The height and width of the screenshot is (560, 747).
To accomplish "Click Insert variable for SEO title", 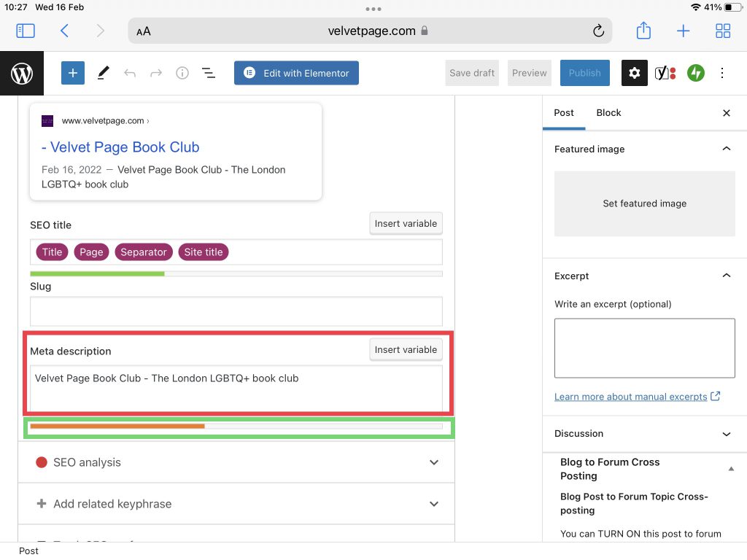I will (406, 223).
